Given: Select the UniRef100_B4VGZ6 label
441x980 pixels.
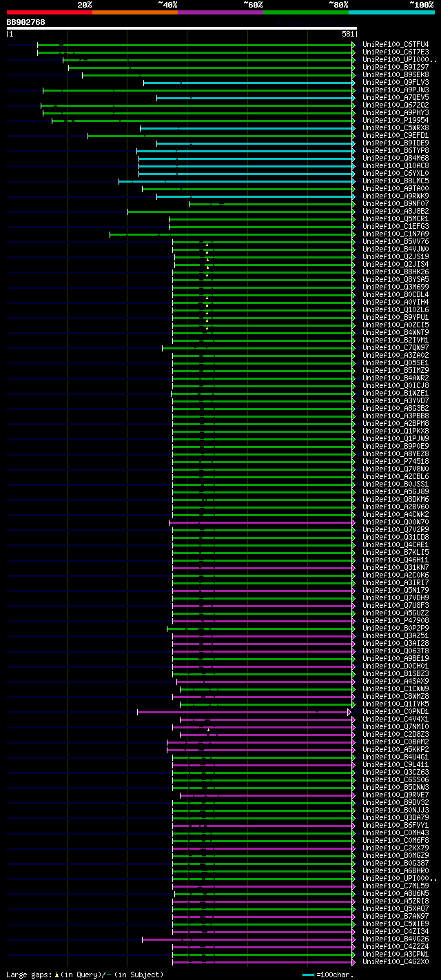Looking at the screenshot, I should (396, 939).
